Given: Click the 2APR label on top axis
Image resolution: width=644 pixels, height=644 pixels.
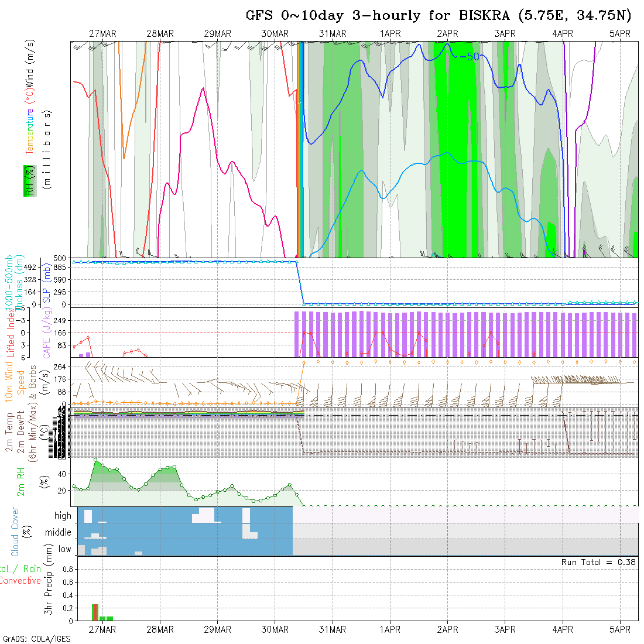Looking at the screenshot, I should (447, 34).
